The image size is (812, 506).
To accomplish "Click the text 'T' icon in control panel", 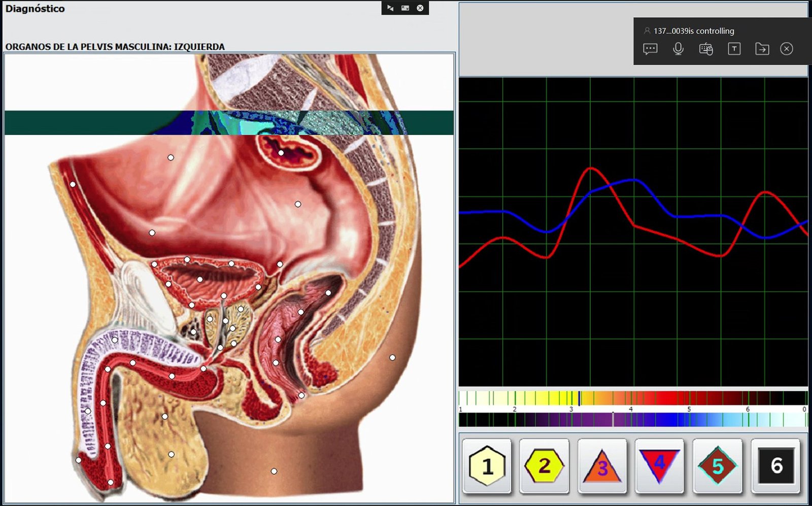I will 734,49.
